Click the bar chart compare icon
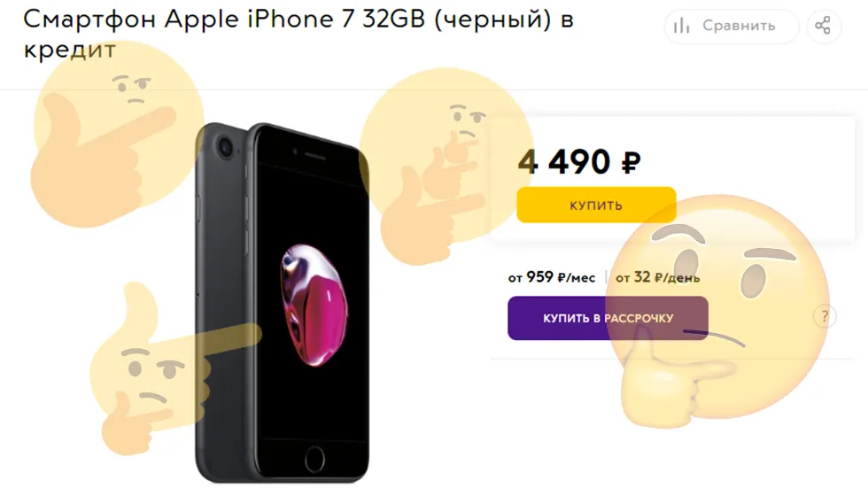Screen dimensions: 868x488 681,26
